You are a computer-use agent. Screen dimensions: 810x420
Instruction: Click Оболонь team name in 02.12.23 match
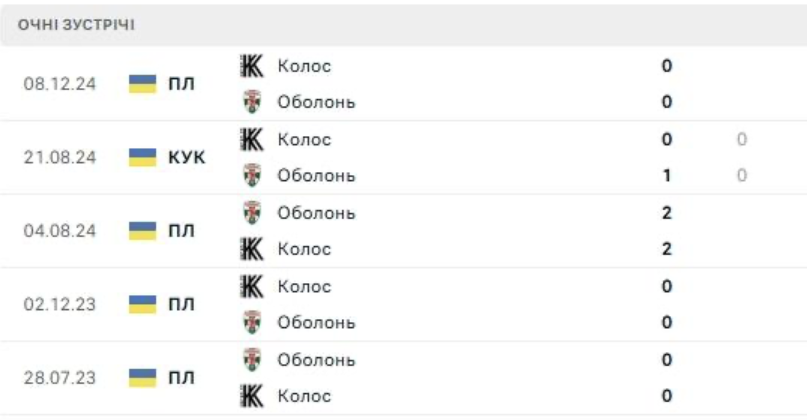[x=316, y=323]
